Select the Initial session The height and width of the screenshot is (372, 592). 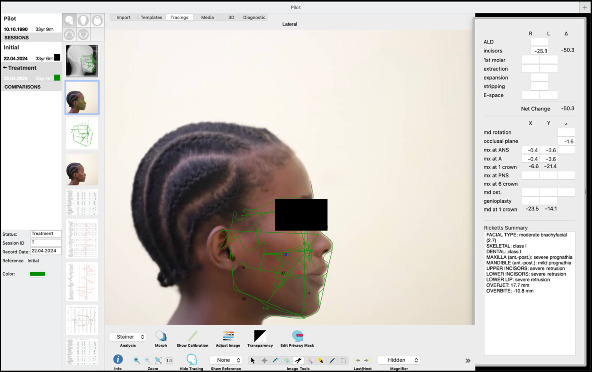(31, 52)
